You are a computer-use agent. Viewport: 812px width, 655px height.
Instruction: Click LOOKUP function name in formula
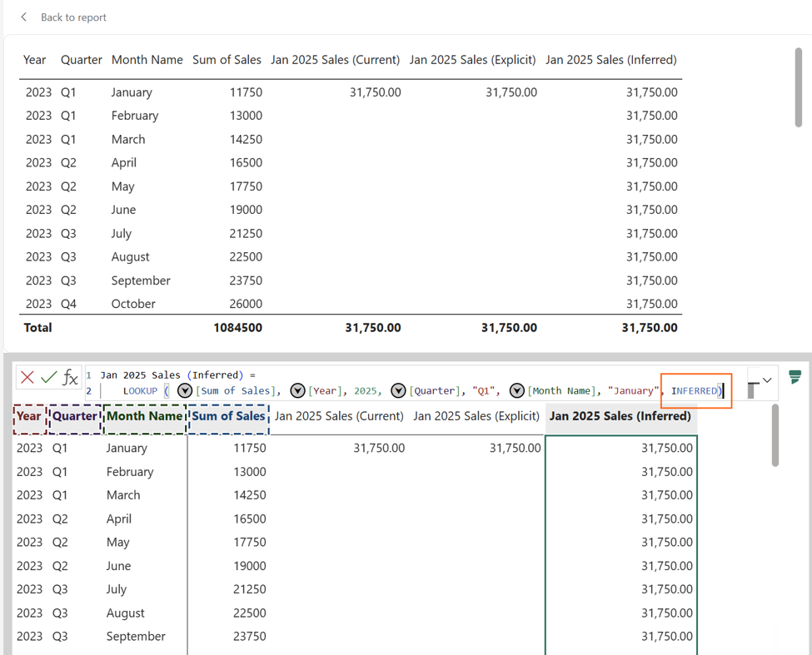141,390
